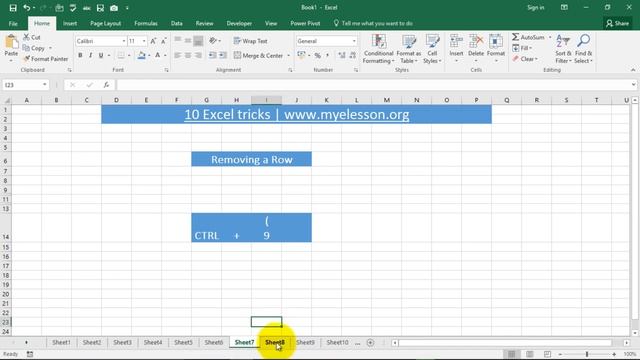Open Cell Styles gallery

point(432,49)
